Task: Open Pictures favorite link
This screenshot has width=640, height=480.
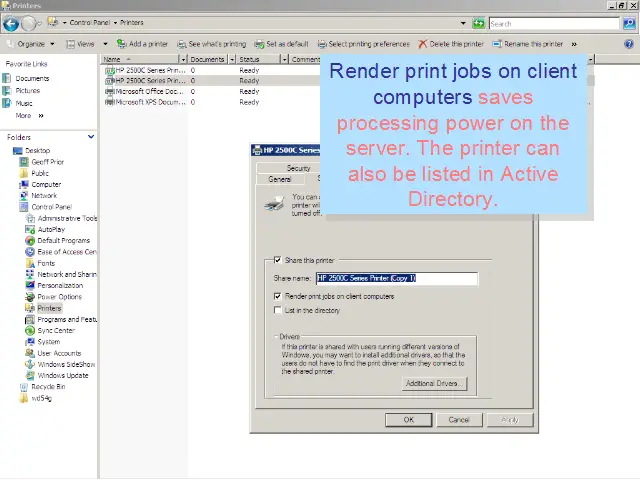Action: (x=22, y=91)
